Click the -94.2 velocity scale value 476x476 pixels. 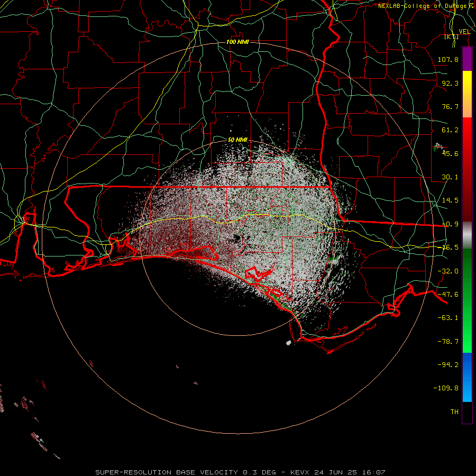point(448,365)
